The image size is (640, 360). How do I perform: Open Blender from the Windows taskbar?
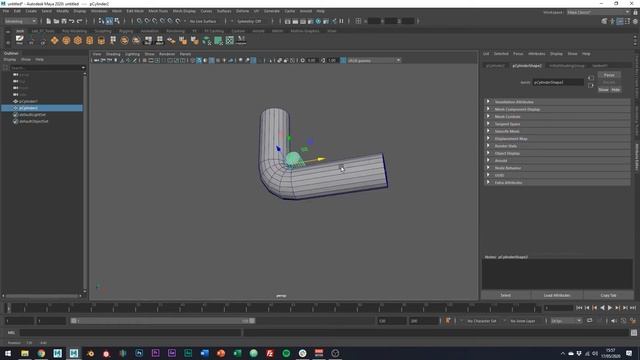(90, 353)
